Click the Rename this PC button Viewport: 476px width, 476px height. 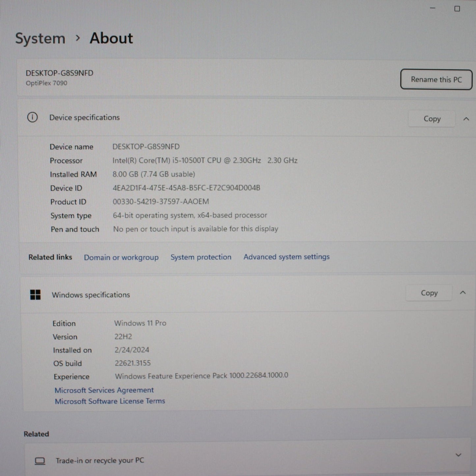click(436, 79)
